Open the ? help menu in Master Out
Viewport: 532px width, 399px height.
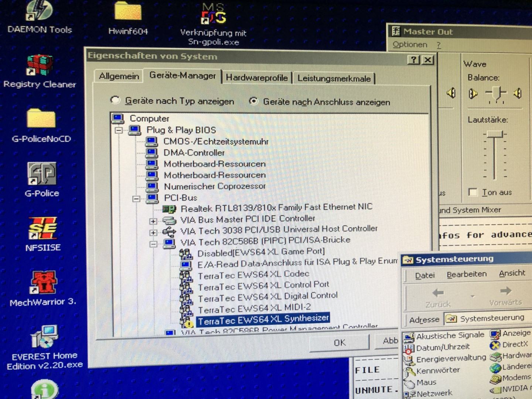click(439, 45)
